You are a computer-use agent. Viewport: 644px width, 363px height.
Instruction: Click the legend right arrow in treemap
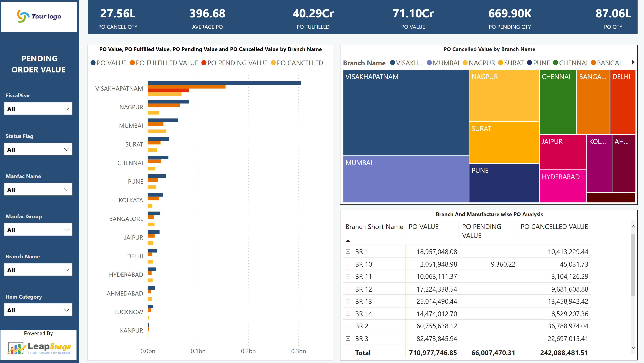[633, 62]
